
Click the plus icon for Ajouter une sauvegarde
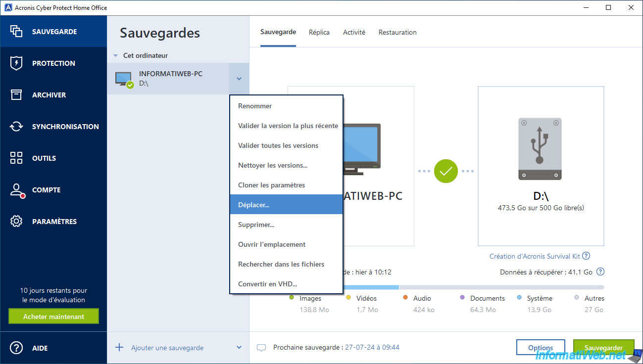pos(119,347)
